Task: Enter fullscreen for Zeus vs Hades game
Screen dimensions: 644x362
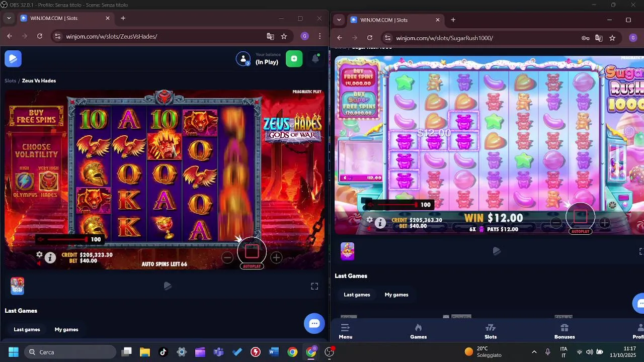Action: [x=314, y=286]
